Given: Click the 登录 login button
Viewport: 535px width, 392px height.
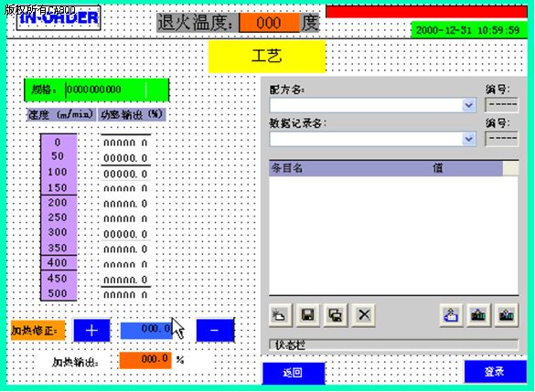Looking at the screenshot, I should click(x=495, y=372).
